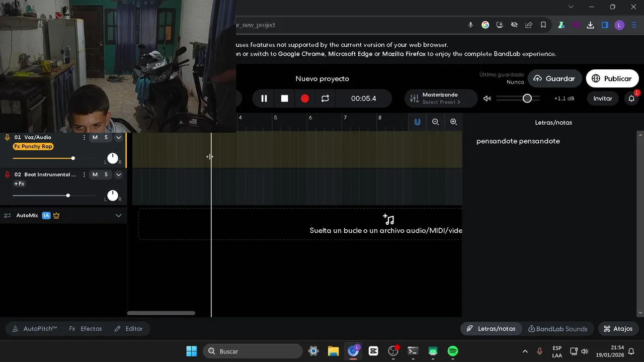Screen dimensions: 644x362
Task: Click the Invitar button
Action: pos(603,99)
